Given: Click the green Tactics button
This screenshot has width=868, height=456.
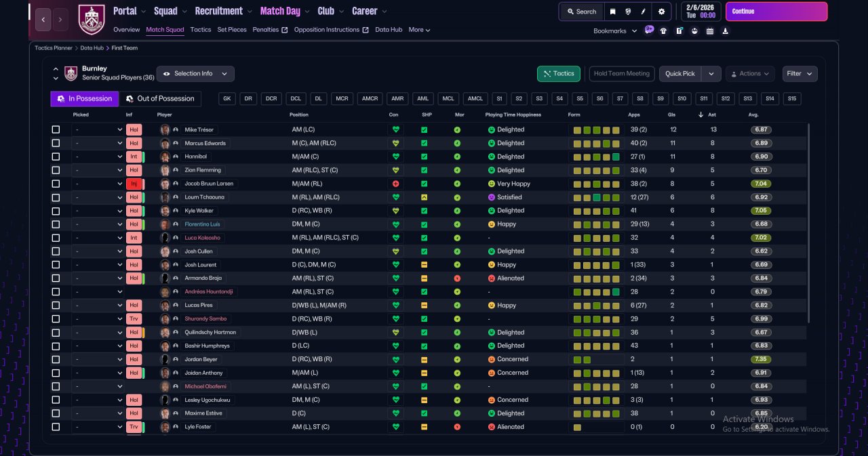Looking at the screenshot, I should click(x=559, y=73).
